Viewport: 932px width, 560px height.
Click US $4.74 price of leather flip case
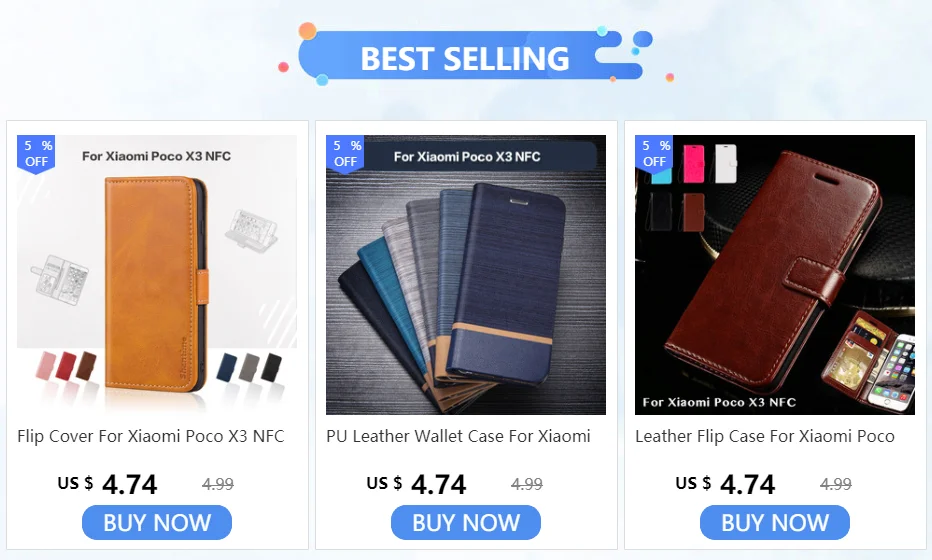[x=726, y=485]
